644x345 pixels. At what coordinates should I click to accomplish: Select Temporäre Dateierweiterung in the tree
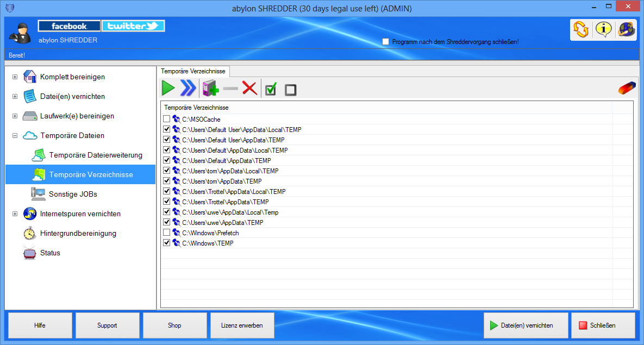coord(96,155)
